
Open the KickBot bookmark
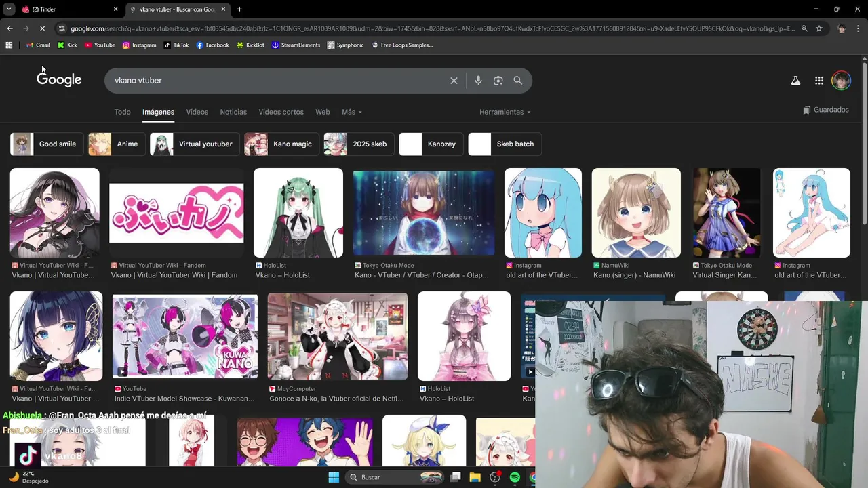(x=250, y=45)
